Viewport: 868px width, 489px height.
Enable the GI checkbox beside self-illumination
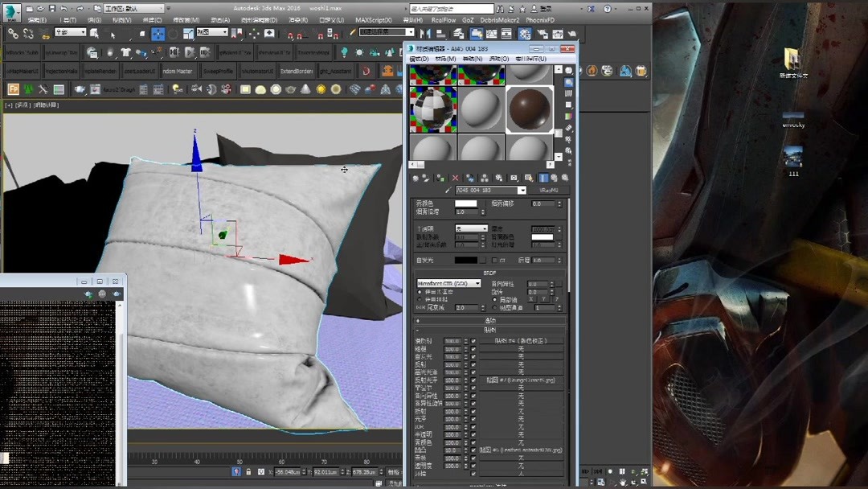(495, 260)
